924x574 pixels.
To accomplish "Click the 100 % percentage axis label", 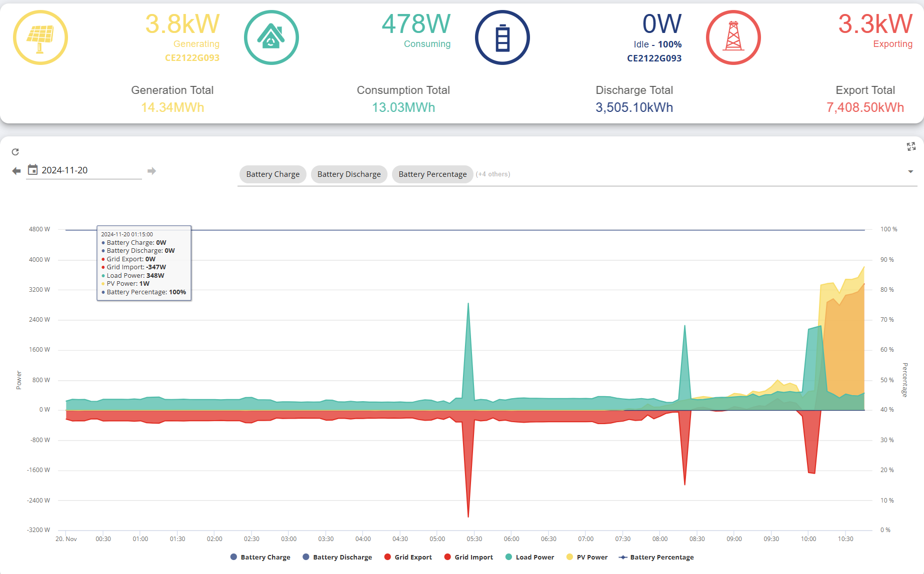I will (889, 229).
